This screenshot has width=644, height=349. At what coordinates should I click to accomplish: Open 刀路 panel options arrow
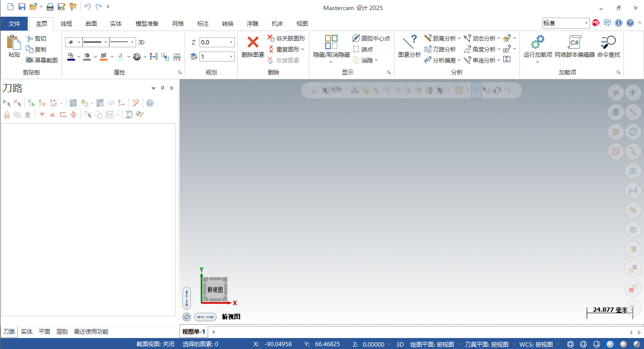click(153, 88)
